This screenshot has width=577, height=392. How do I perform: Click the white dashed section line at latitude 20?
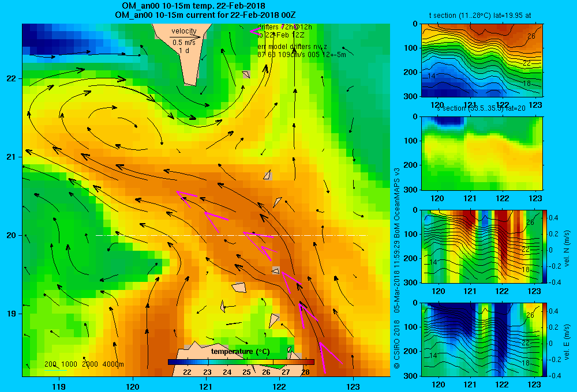[x=231, y=235]
